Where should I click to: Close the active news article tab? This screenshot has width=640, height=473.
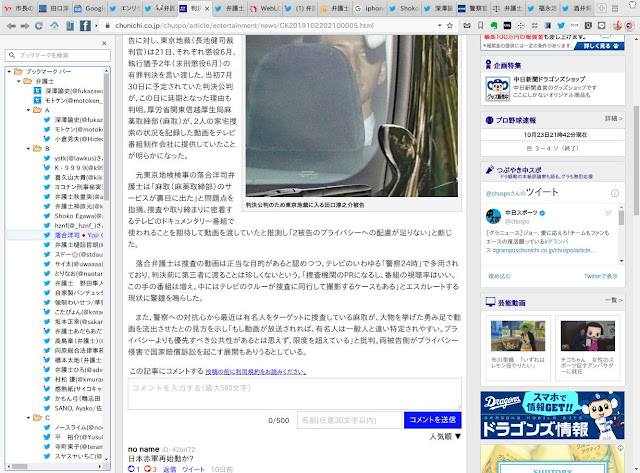207,8
